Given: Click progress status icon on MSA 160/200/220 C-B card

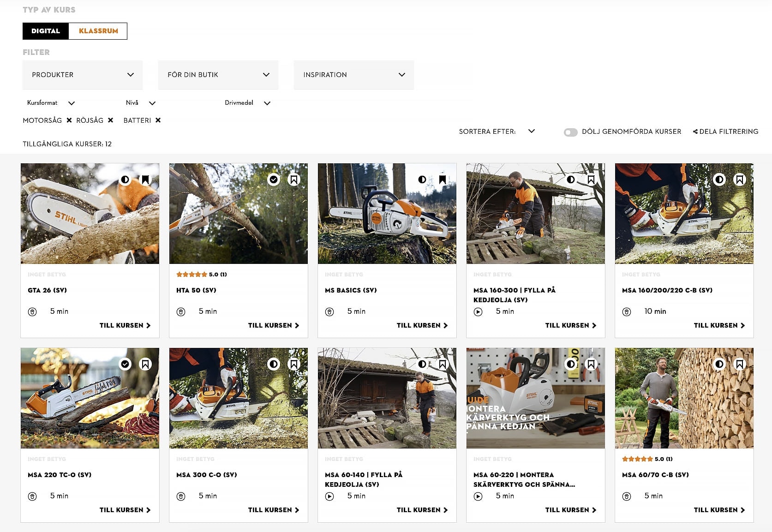Looking at the screenshot, I should coord(719,179).
